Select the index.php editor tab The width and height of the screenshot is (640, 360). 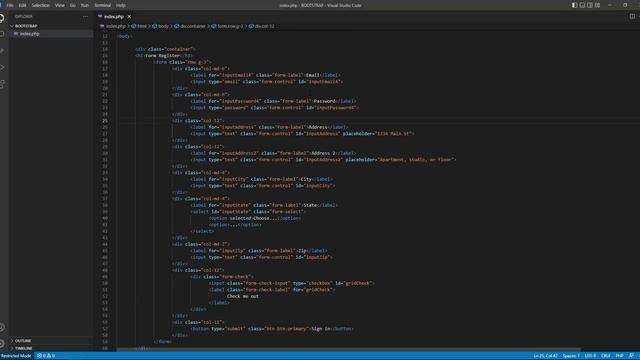click(x=114, y=16)
